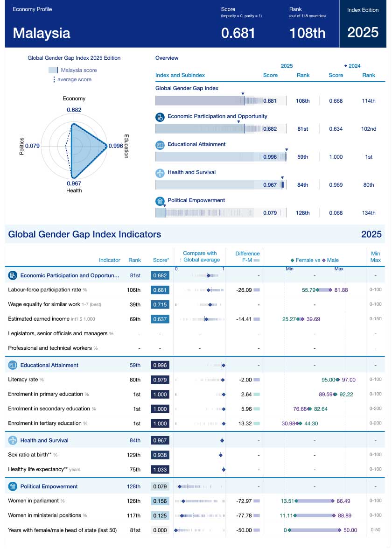The height and width of the screenshot is (550, 392).
Task: Click the 2024 column dropdown triangle
Action: [x=346, y=66]
